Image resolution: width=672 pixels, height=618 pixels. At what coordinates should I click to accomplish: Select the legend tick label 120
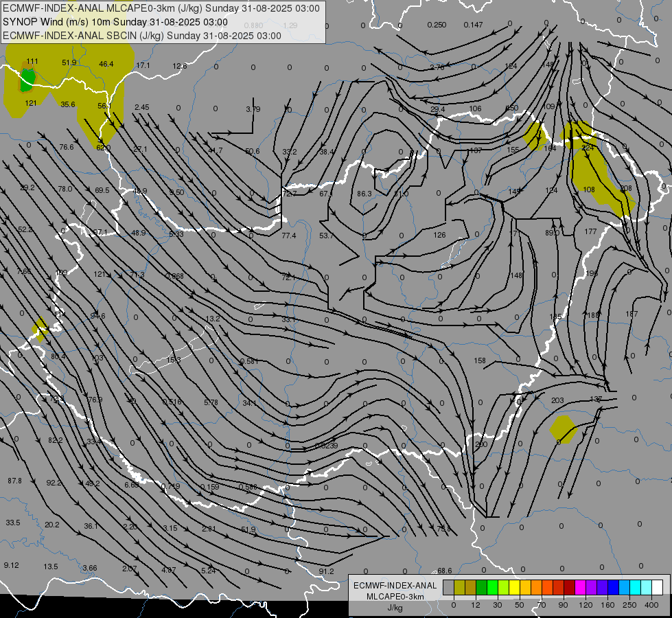pyautogui.click(x=586, y=605)
